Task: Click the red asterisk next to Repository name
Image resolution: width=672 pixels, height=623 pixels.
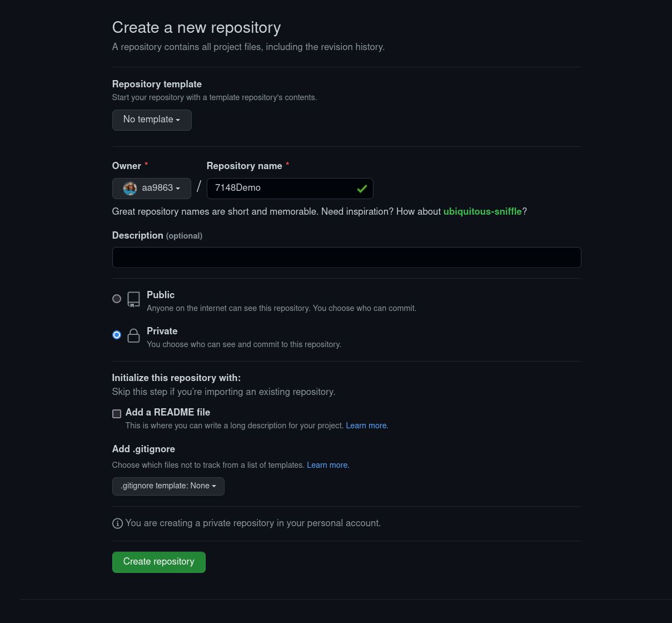Action: (x=287, y=165)
